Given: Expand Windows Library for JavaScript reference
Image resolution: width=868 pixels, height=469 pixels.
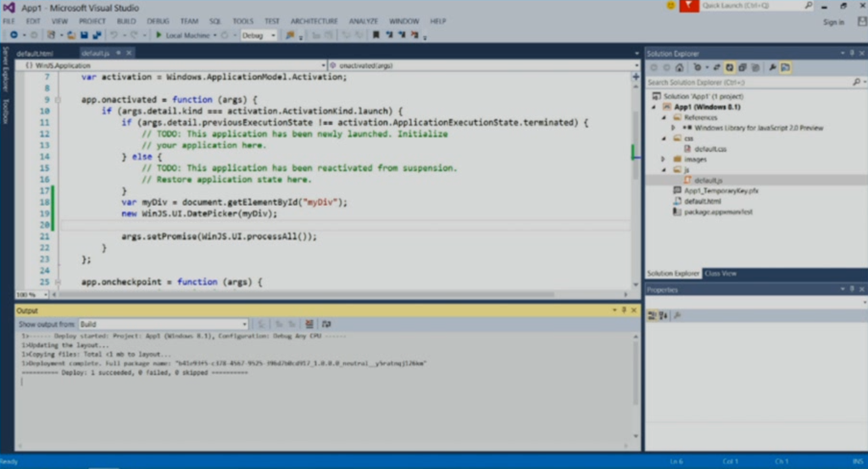Looking at the screenshot, I should 673,128.
